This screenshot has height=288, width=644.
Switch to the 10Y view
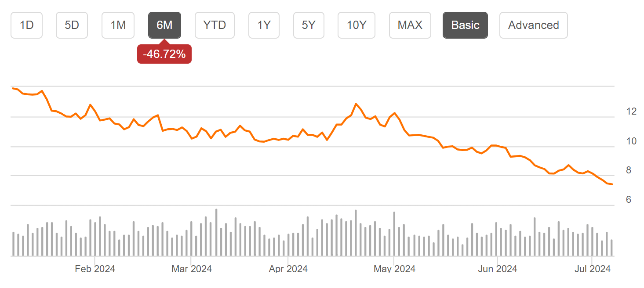[x=356, y=25]
